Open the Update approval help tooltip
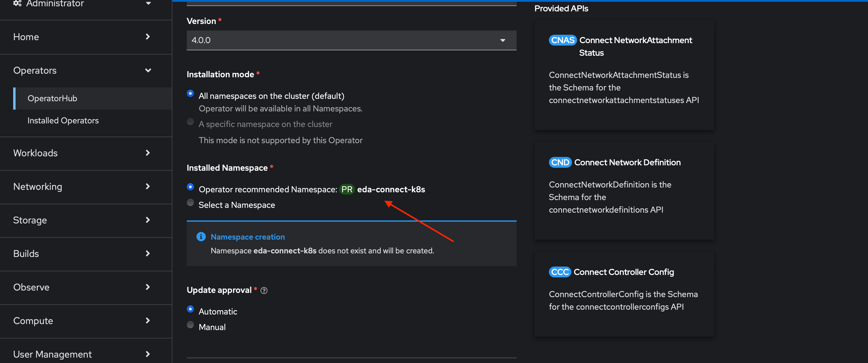Screen dimensions: 868x363 pos(264,290)
